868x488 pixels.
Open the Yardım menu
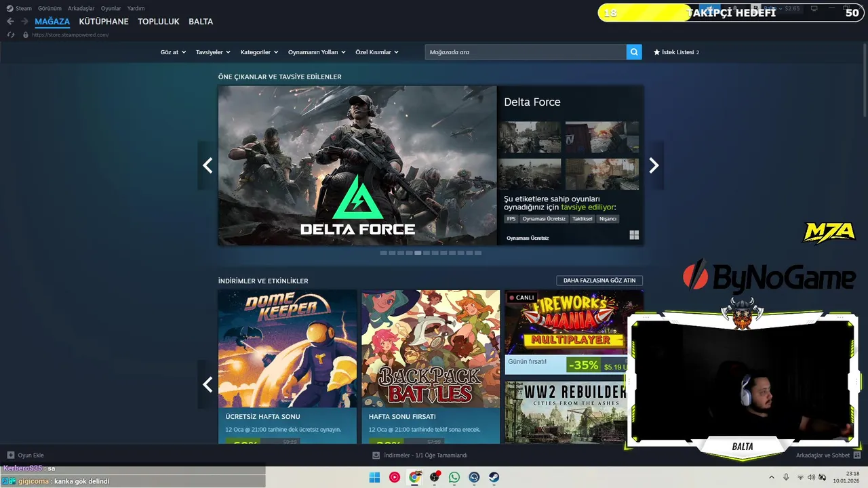tap(136, 8)
